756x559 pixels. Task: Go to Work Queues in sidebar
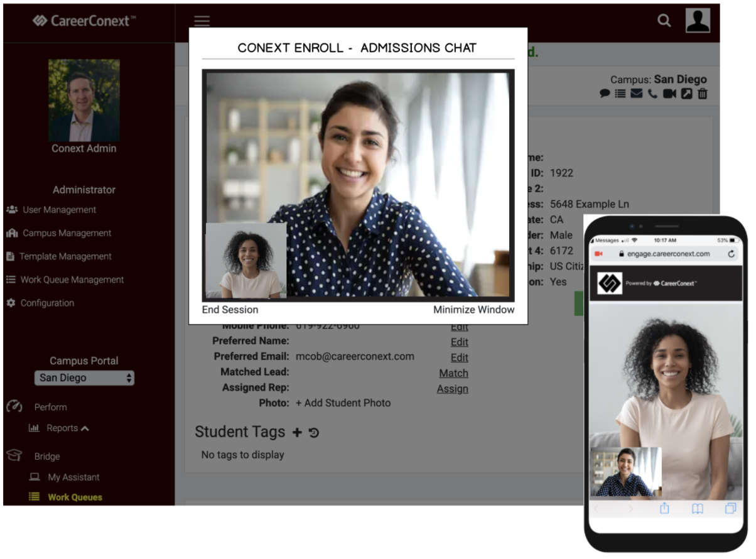(75, 497)
